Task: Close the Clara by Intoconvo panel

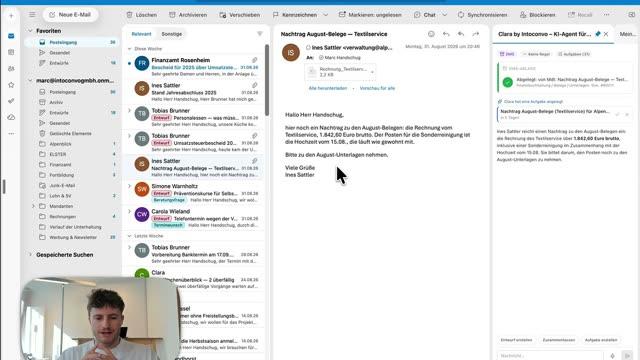Action: point(606,34)
